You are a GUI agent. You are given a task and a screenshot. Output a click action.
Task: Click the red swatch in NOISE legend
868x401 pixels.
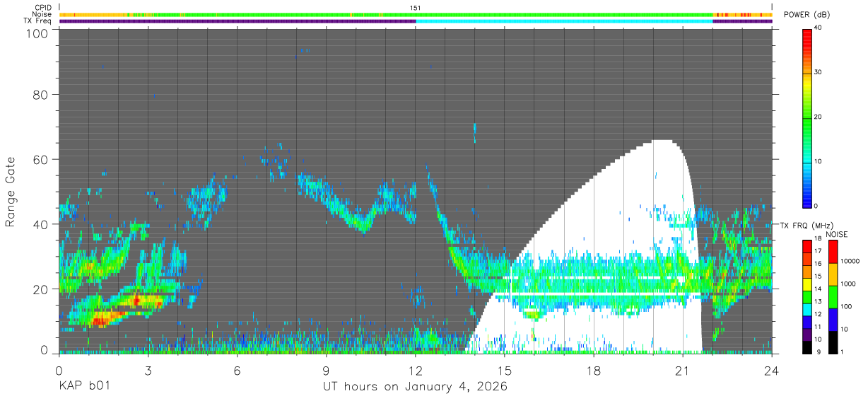833,251
